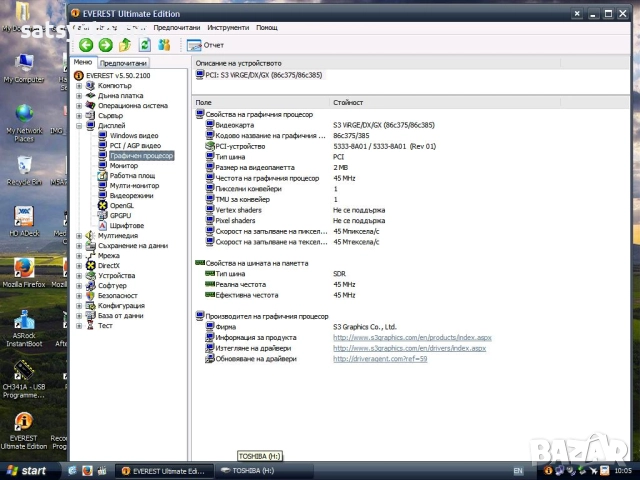
Task: Expand the Мултимедия tree node
Action: (79, 236)
